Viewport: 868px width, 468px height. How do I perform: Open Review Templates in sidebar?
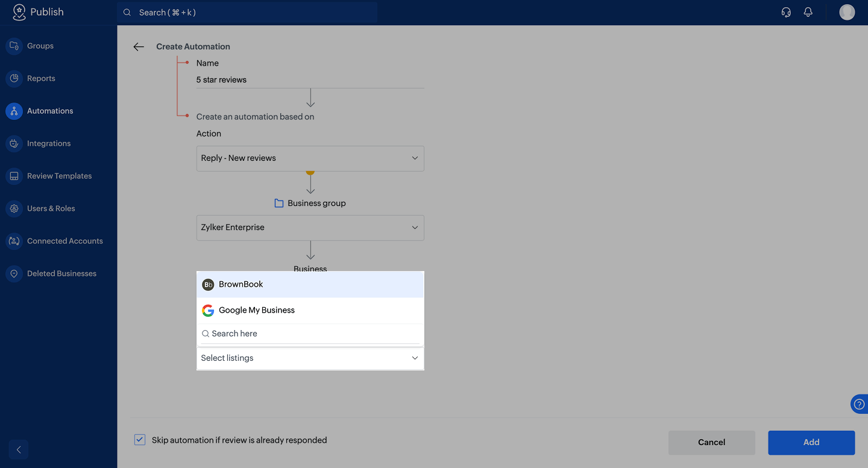pos(59,176)
